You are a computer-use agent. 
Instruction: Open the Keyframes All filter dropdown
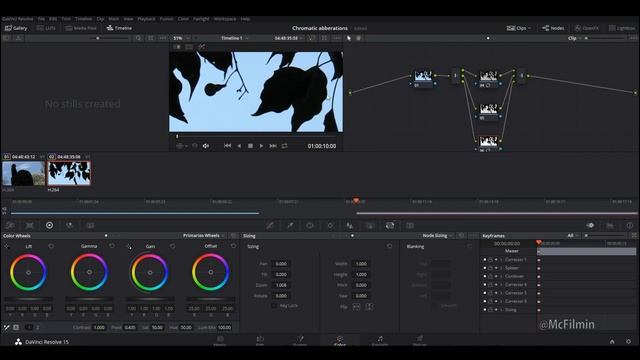tap(573, 236)
